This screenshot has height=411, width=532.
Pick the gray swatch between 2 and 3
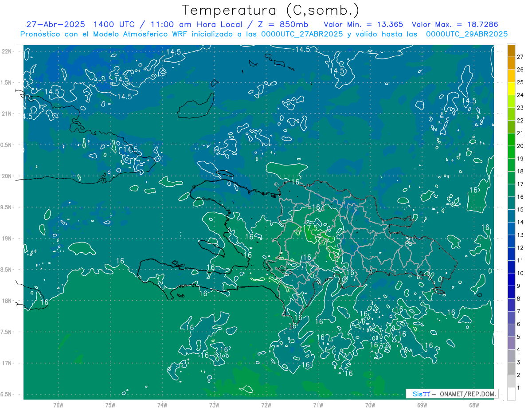(x=511, y=369)
